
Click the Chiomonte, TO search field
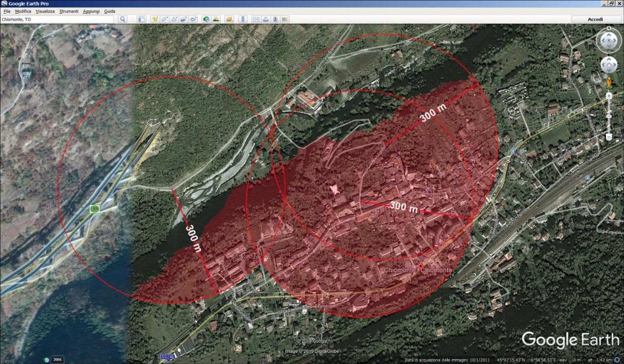pos(57,19)
